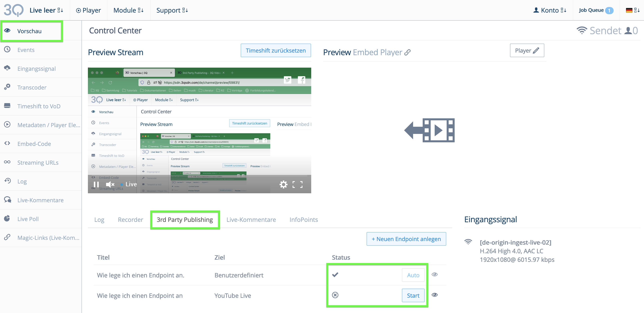This screenshot has height=313, width=644.
Task: Click '[de-origin-ingest-live-02]' ingest text
Action: point(516,242)
